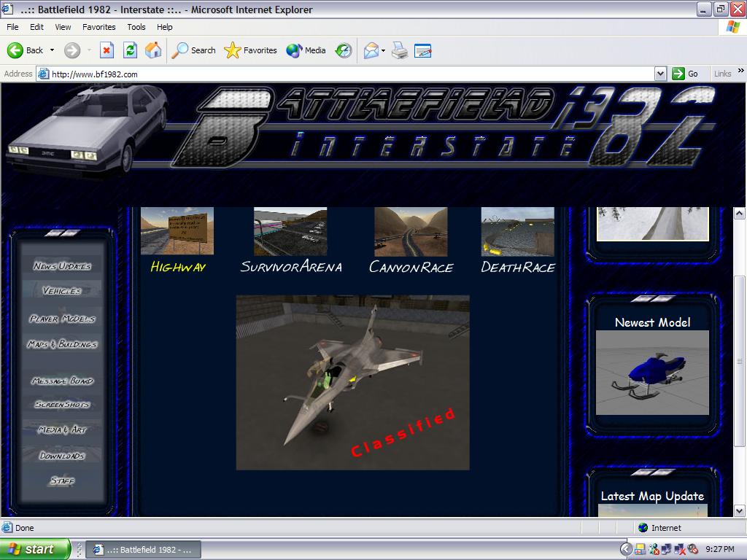The height and width of the screenshot is (560, 747).
Task: Expand the Back button history dropdown
Action: click(x=52, y=50)
